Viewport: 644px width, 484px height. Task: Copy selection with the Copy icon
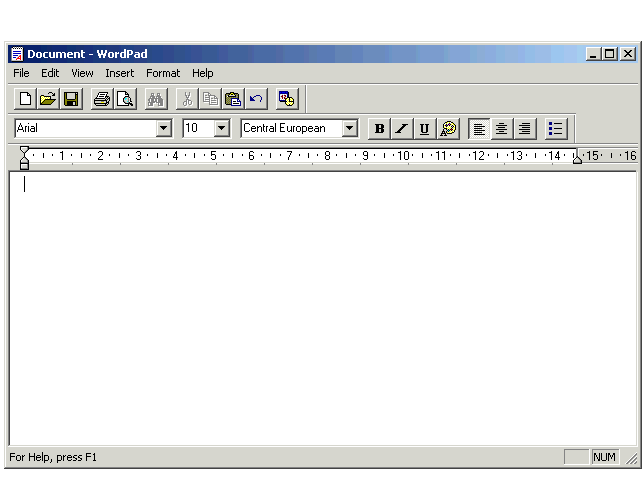click(x=210, y=99)
